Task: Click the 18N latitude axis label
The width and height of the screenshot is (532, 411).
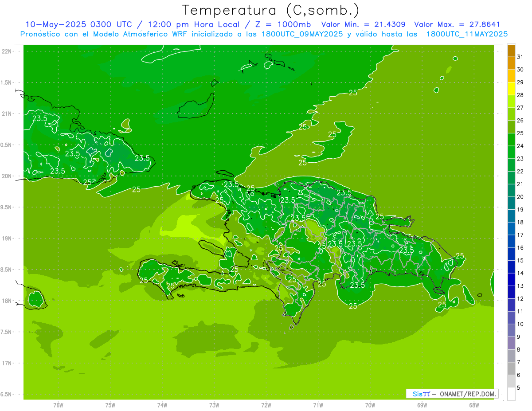Action: pyautogui.click(x=8, y=301)
